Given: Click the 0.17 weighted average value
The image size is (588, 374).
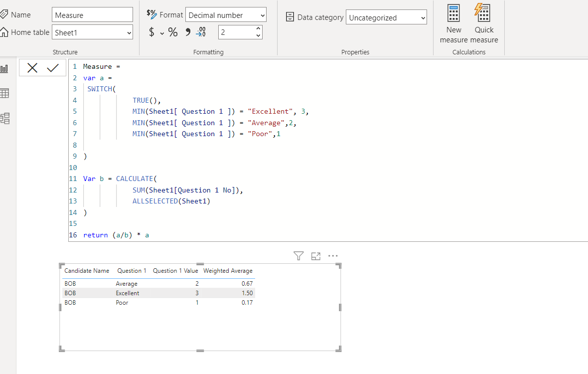Looking at the screenshot, I should tap(247, 302).
